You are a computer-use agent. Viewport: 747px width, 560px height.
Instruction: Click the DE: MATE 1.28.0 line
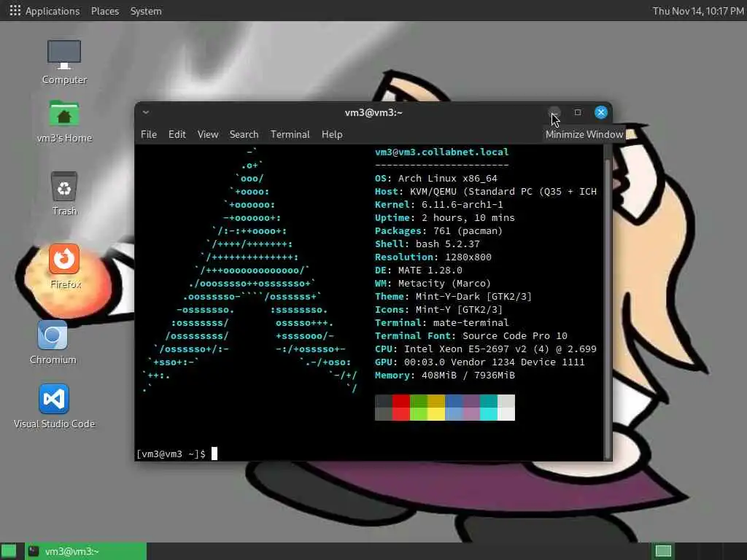(418, 270)
